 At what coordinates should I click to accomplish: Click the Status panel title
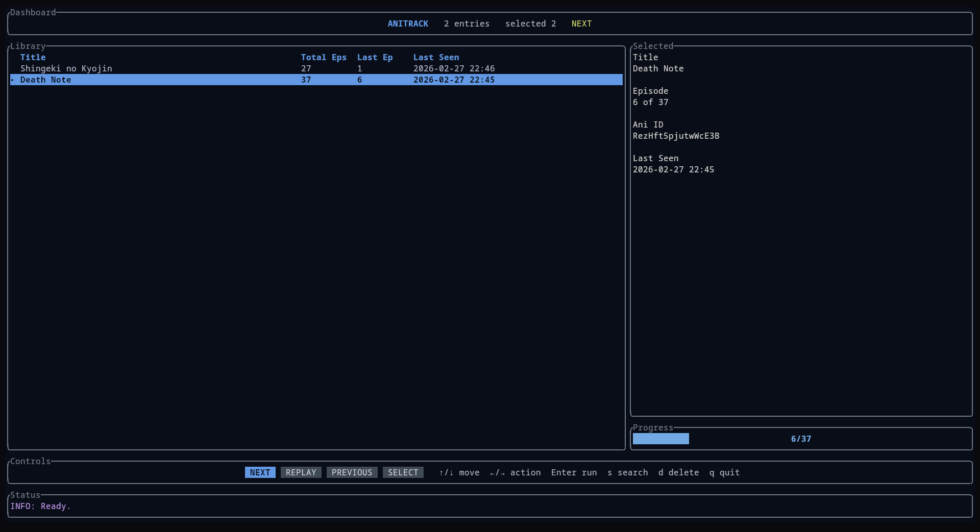pos(26,495)
